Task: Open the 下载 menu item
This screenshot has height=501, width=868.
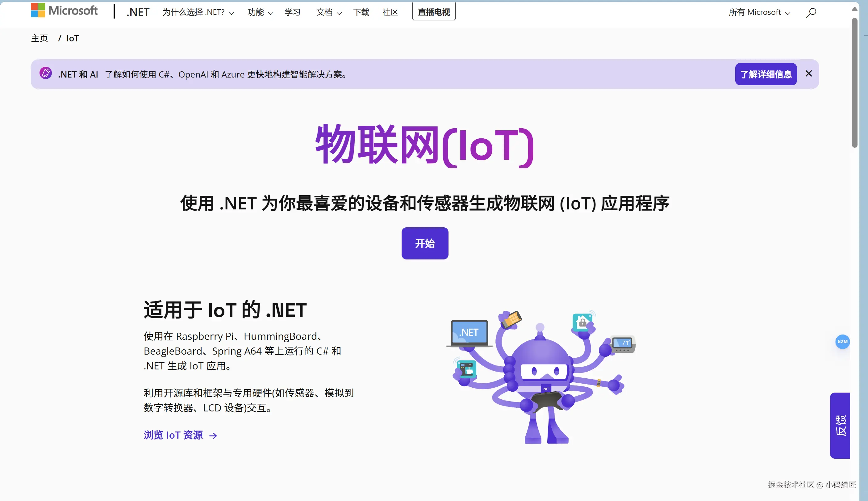Action: point(361,12)
